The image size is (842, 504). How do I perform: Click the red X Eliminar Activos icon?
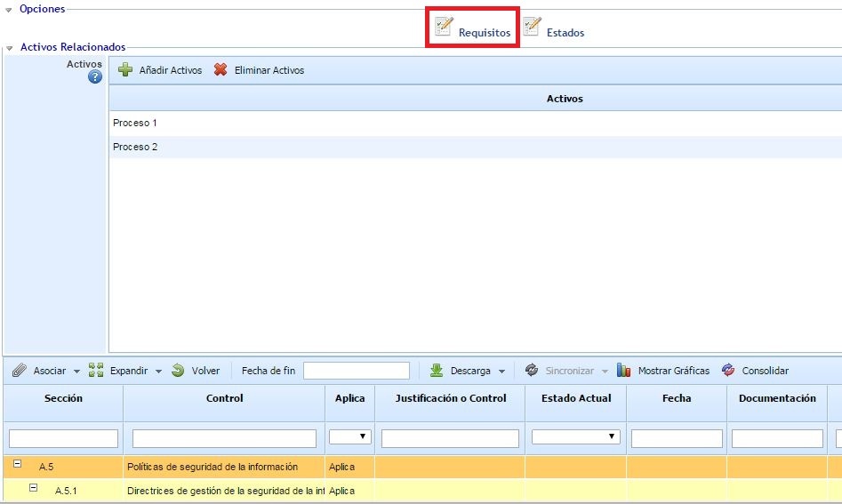(x=221, y=69)
